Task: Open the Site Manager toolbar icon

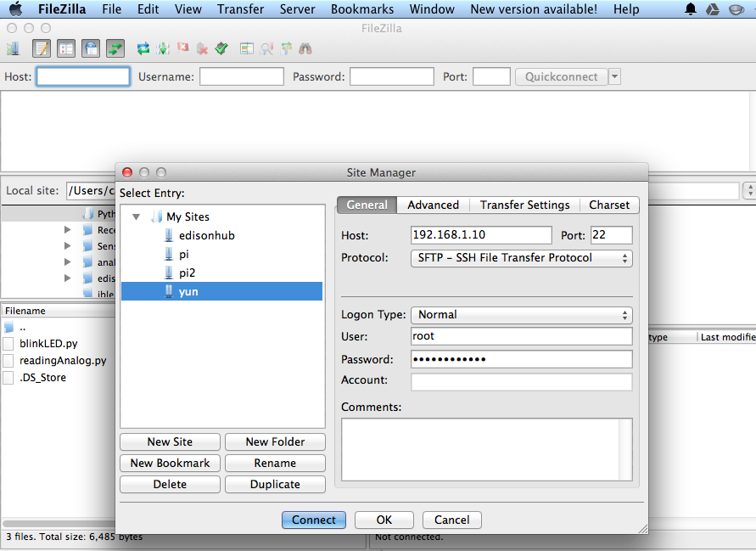Action: coord(13,48)
